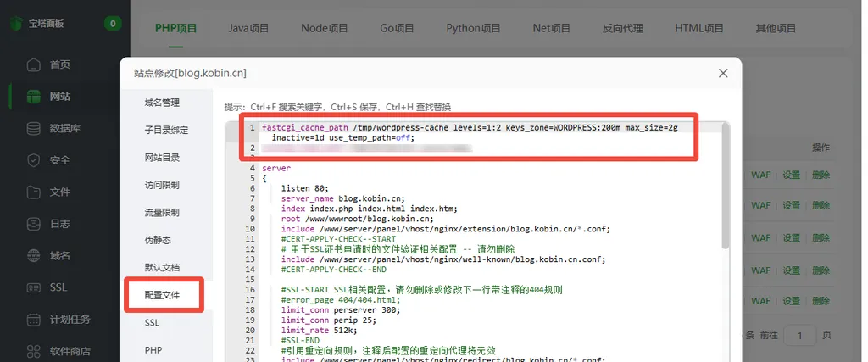Click the include well-known/blog.kobin.cn.conf line
The width and height of the screenshot is (868, 362).
tap(443, 259)
